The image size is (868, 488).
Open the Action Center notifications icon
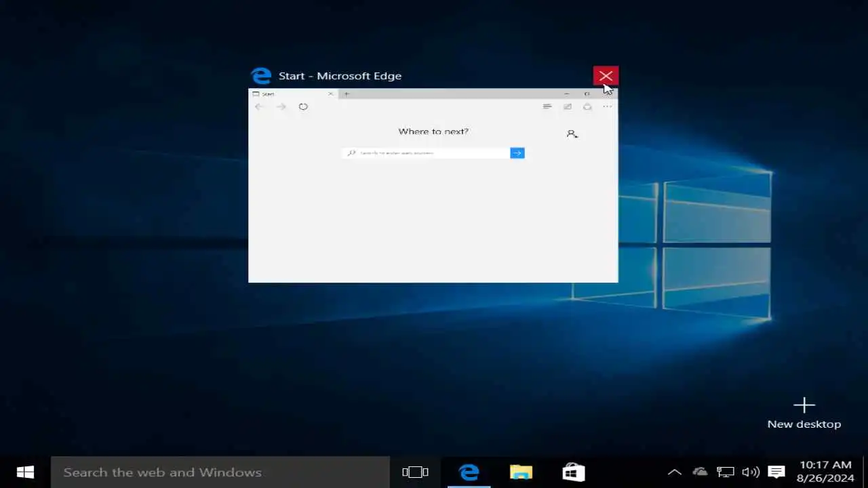coord(776,472)
